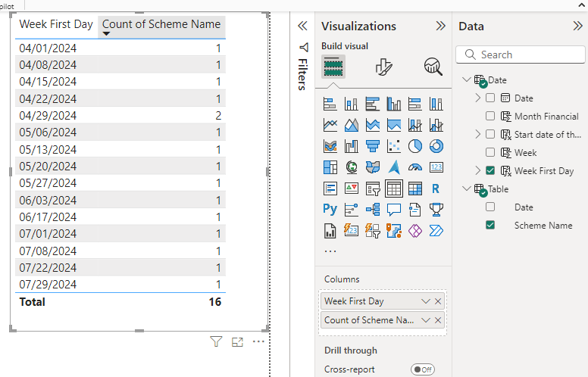Open focus mode on table visual
Image resolution: width=588 pixels, height=377 pixels.
click(x=237, y=341)
